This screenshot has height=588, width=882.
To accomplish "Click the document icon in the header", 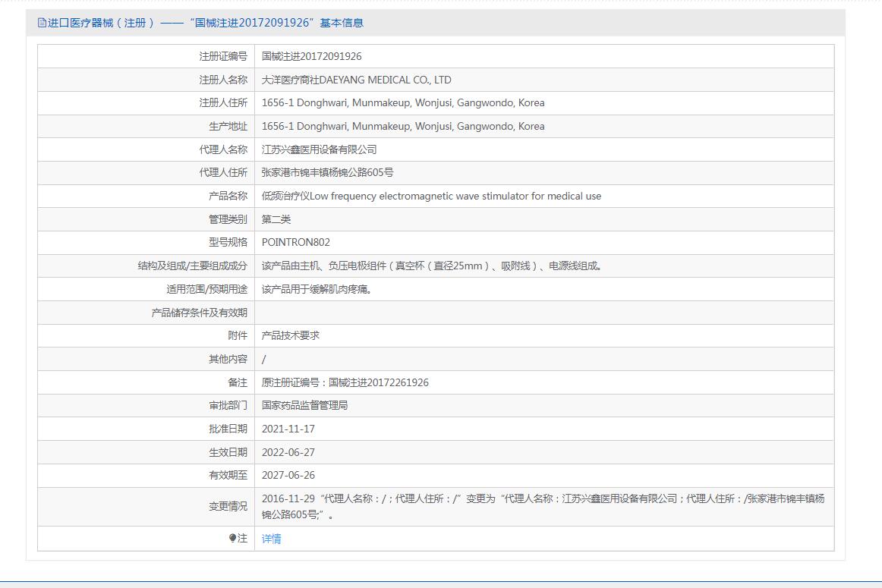I will (x=42, y=23).
